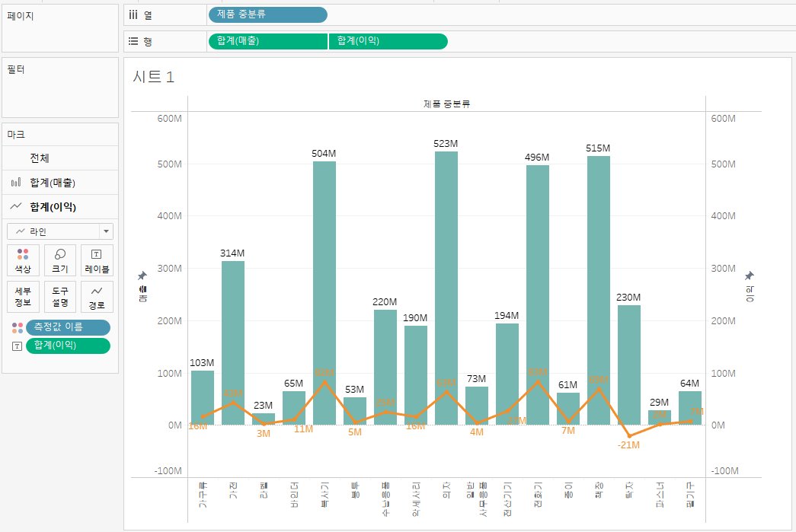This screenshot has width=796, height=532.
Task: Click the 합계(이익) pill on Rows
Action: [x=388, y=41]
